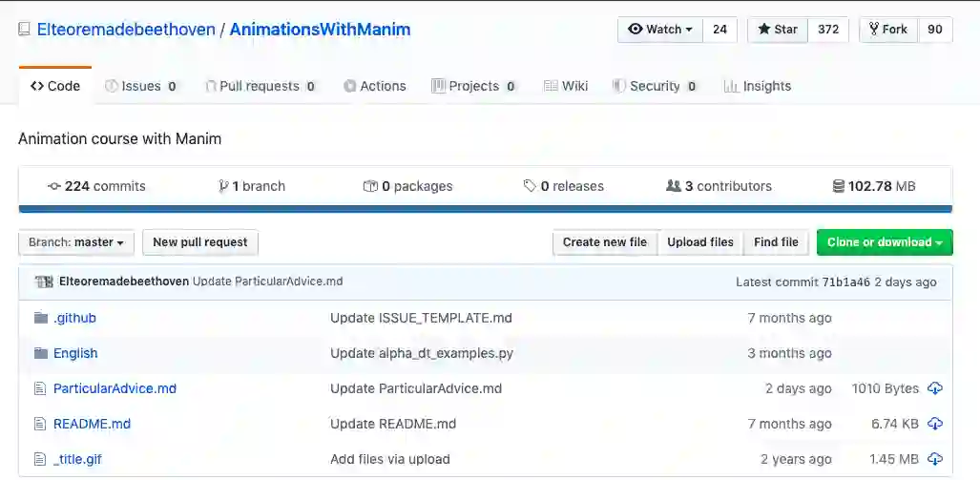Download ParticularAdvice.md via cloud icon
980x480 pixels.
[x=935, y=388]
